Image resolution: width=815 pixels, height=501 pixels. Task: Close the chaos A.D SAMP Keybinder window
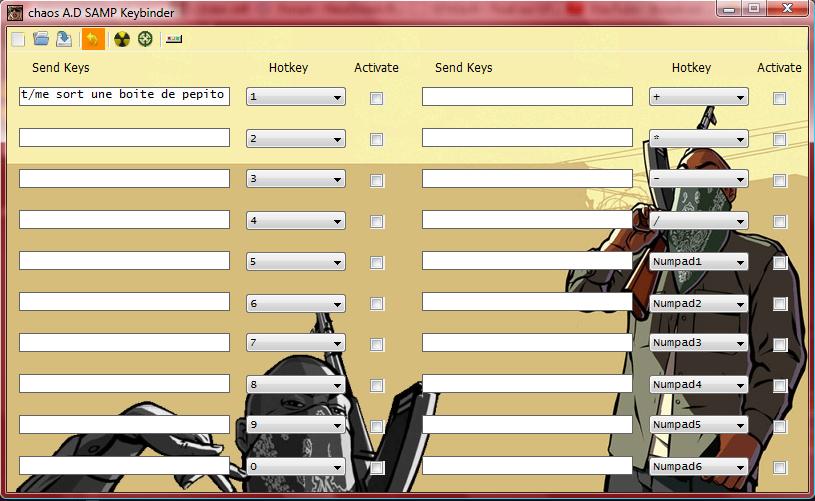[787, 9]
